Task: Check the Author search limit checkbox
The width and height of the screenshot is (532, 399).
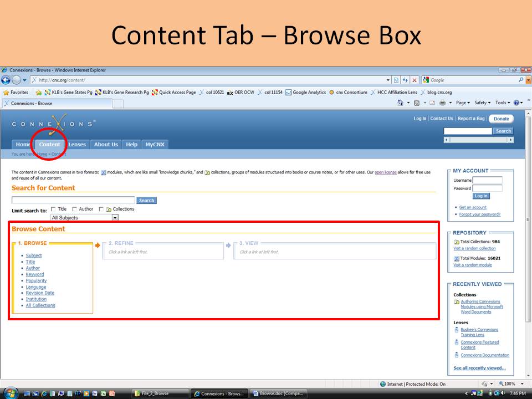Action: pos(75,209)
